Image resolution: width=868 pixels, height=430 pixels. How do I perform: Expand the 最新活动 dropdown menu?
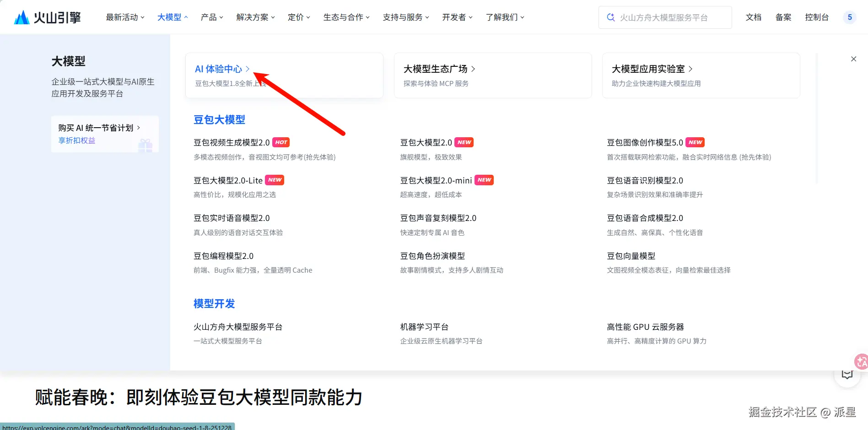[x=125, y=17]
